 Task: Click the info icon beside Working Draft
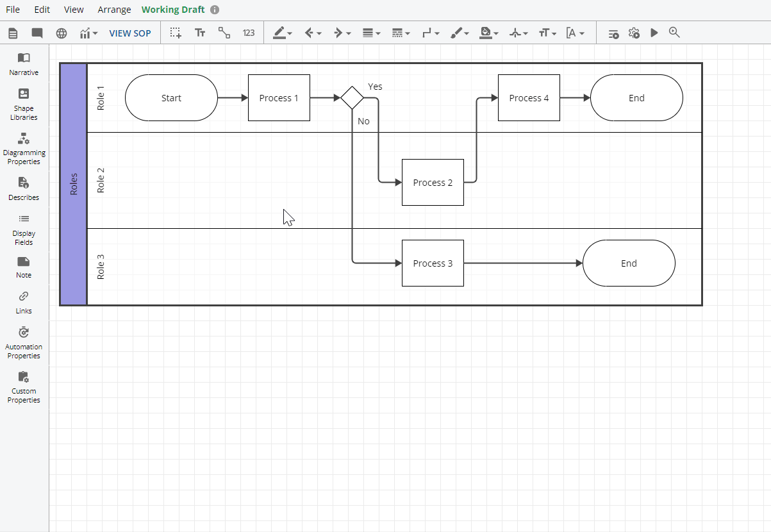pyautogui.click(x=215, y=10)
